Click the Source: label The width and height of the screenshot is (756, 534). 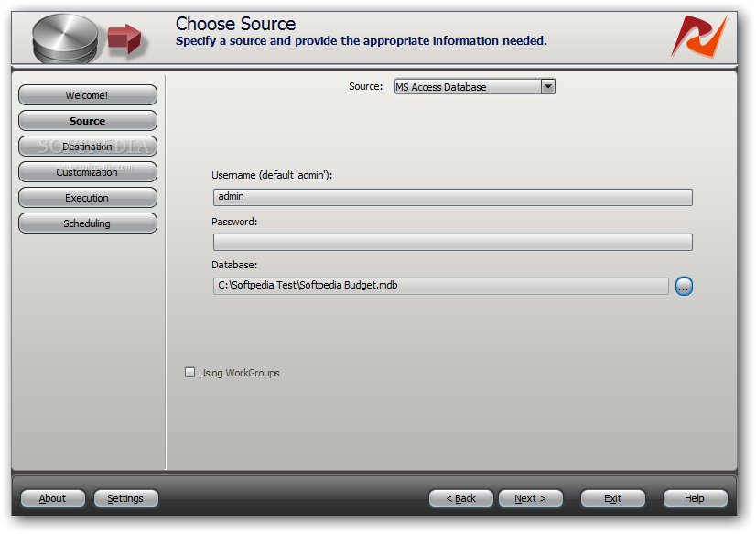click(365, 86)
